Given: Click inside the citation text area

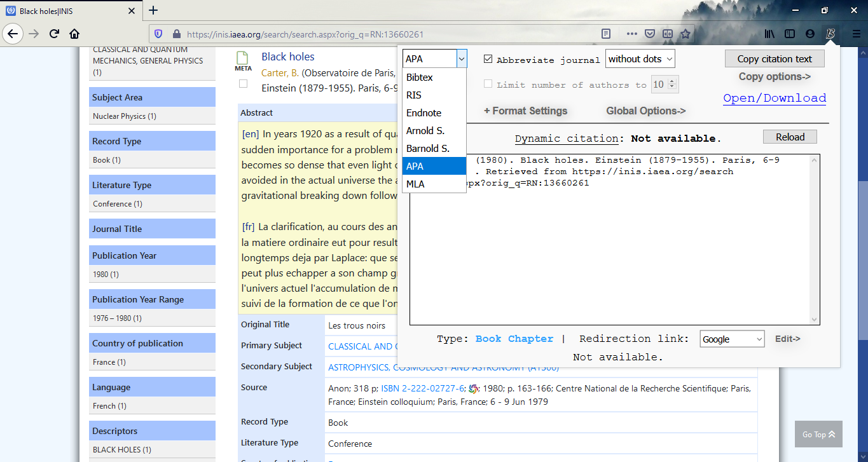Looking at the screenshot, I should pos(610,254).
